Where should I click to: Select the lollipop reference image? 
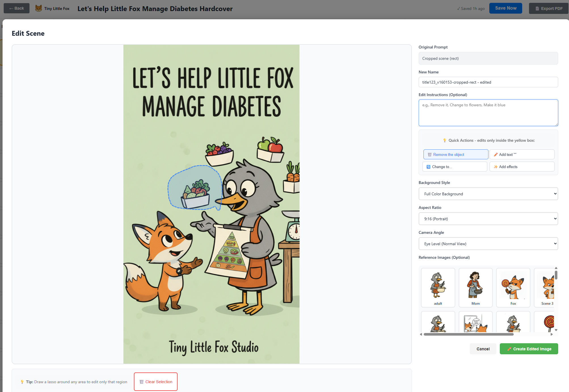click(x=545, y=322)
